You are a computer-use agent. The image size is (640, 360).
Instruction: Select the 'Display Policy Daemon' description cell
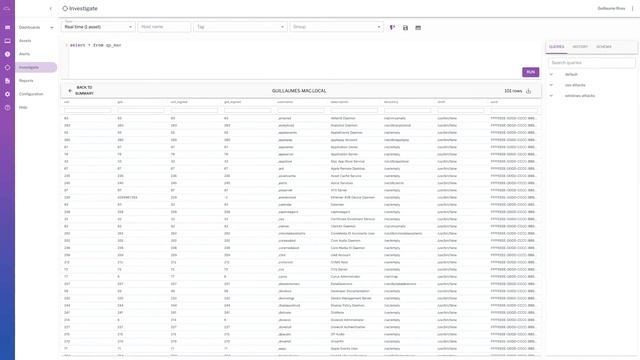click(348, 305)
